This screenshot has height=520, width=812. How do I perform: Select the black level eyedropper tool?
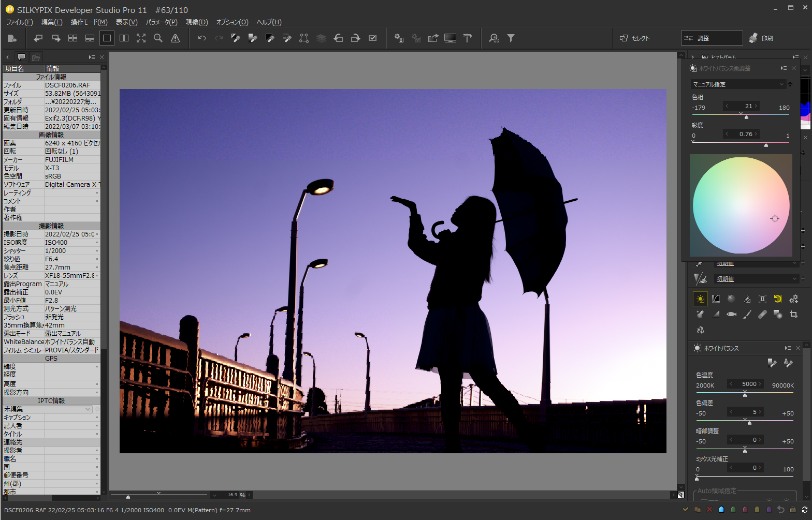pyautogui.click(x=270, y=38)
